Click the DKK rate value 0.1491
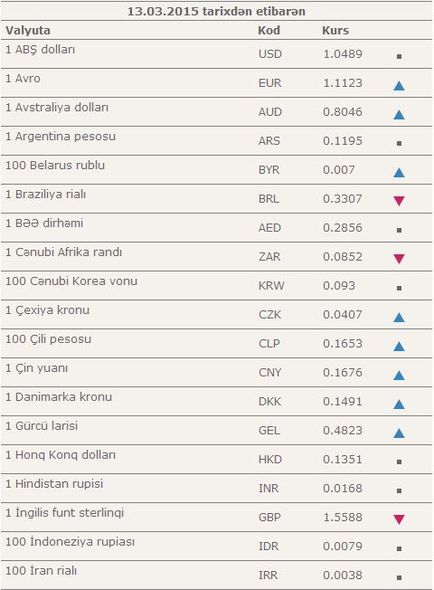 (343, 401)
